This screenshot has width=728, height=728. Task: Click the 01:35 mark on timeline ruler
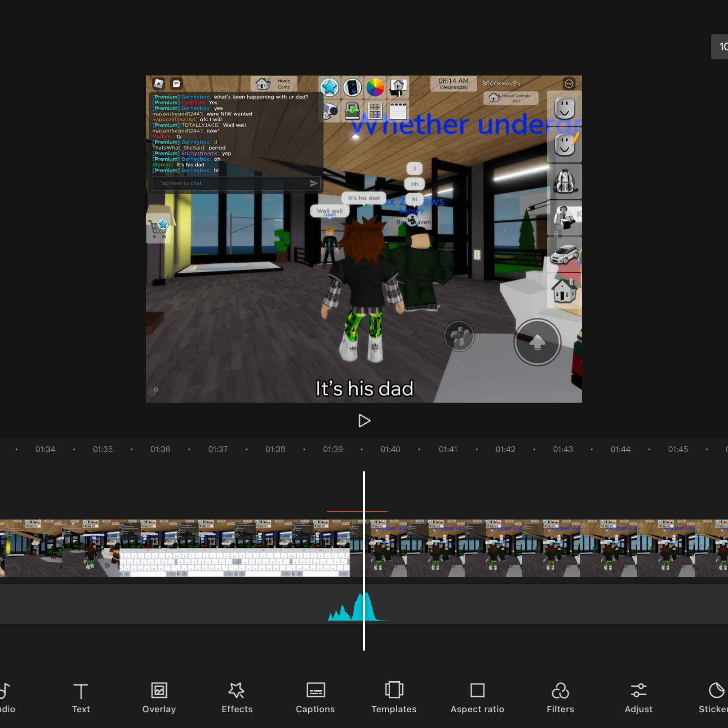[102, 449]
